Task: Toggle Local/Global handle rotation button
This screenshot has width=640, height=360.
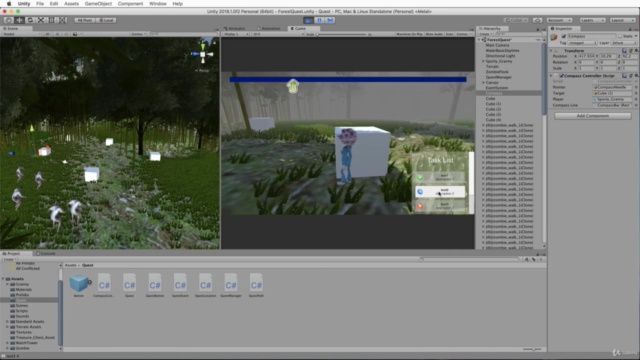Action: [x=106, y=20]
